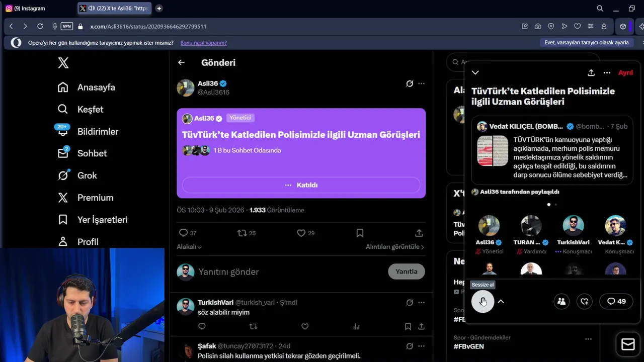This screenshot has width=644, height=362.
Task: Open the X logo home link
Action: pos(63,63)
